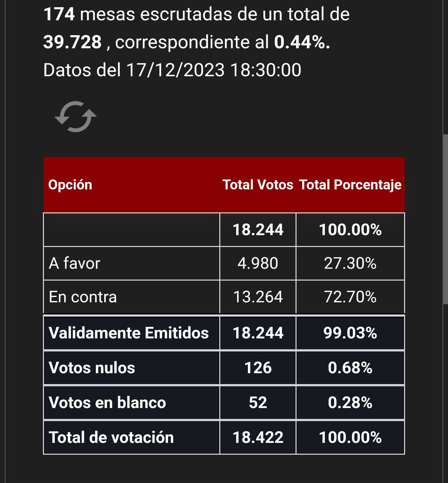This screenshot has height=483, width=448.
Task: Select the Validamente Emitidos row label
Action: [129, 333]
